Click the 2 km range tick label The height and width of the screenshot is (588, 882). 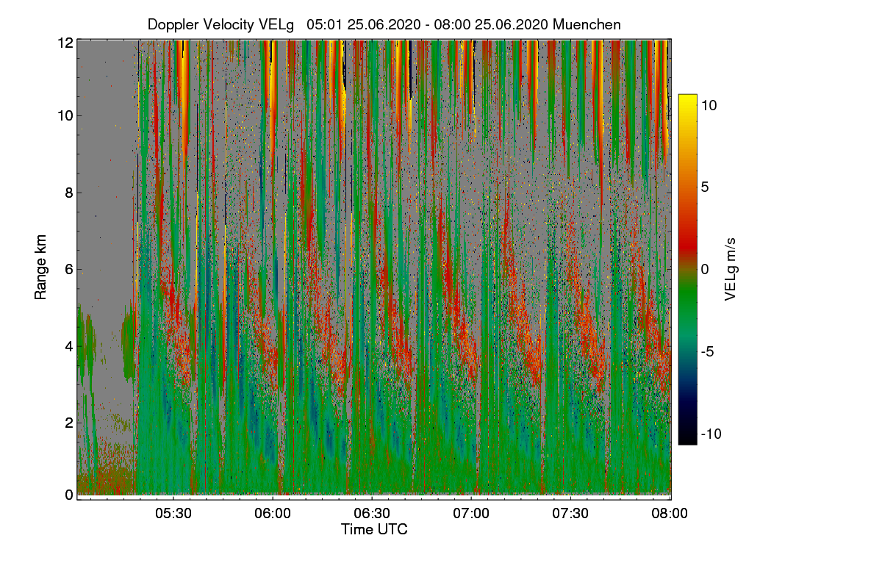tap(68, 423)
